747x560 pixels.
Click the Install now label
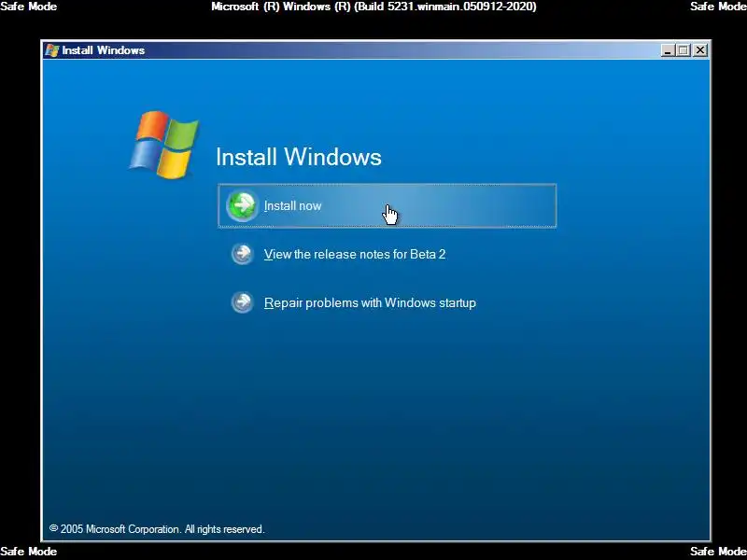coord(292,205)
